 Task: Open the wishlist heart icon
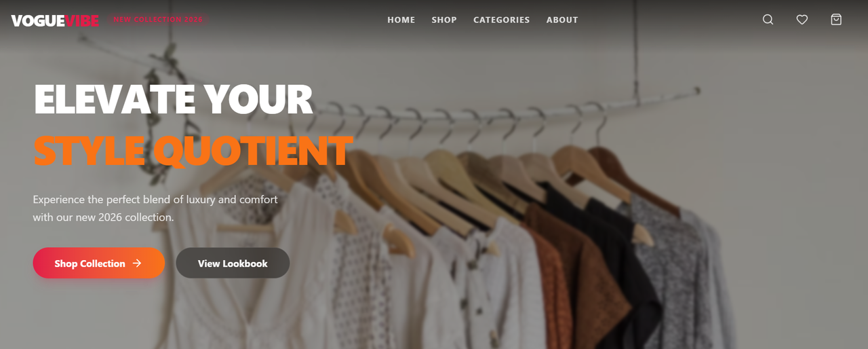[802, 20]
